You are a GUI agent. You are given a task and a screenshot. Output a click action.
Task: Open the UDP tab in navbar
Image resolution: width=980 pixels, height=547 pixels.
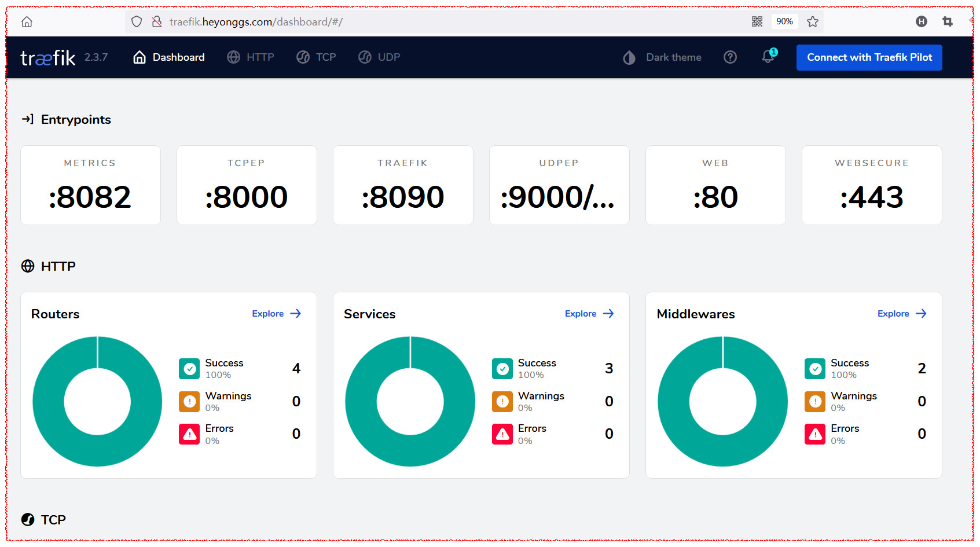click(379, 57)
